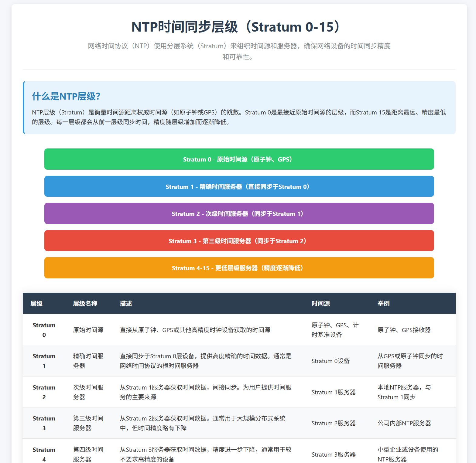Click the Stratum 1 row label
This screenshot has height=463, width=476.
(44, 361)
